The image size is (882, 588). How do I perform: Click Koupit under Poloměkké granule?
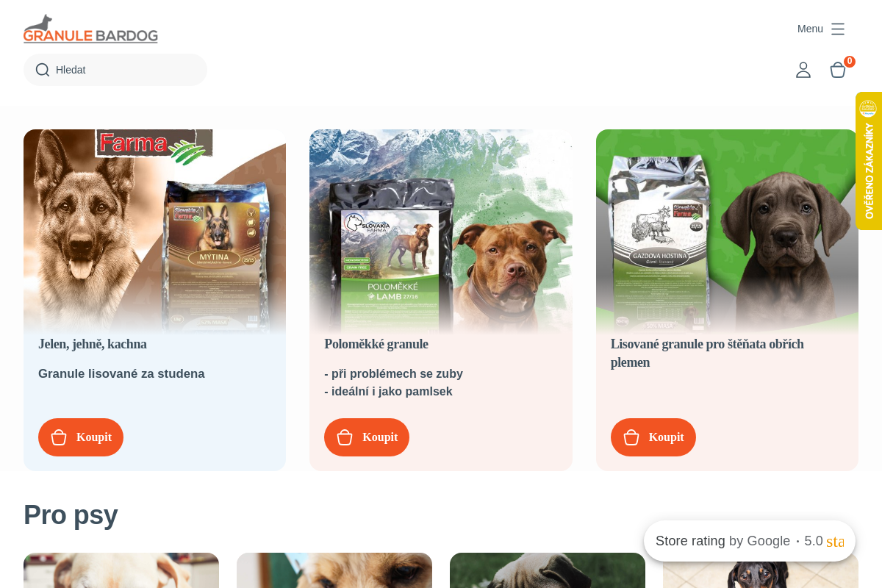367,437
